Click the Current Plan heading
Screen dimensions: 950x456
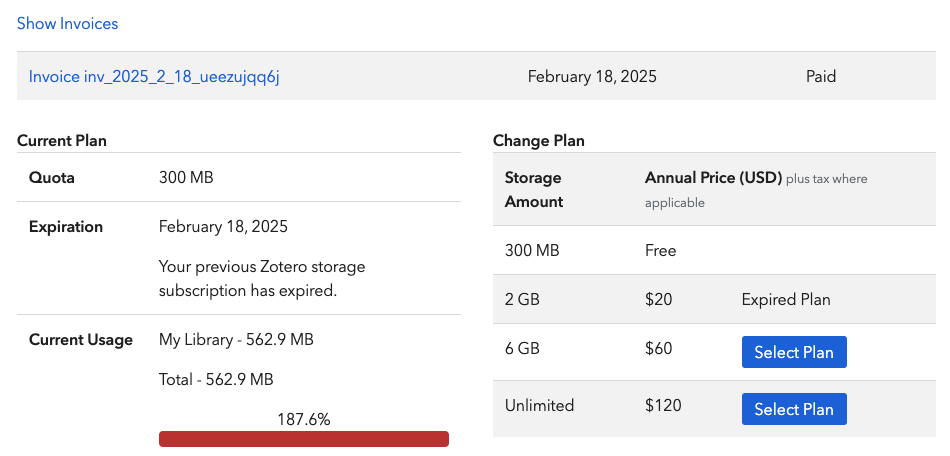(x=62, y=141)
